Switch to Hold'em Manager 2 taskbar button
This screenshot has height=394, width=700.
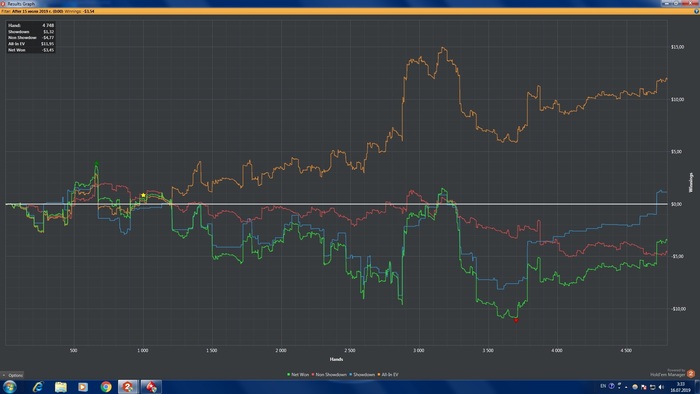click(x=128, y=386)
